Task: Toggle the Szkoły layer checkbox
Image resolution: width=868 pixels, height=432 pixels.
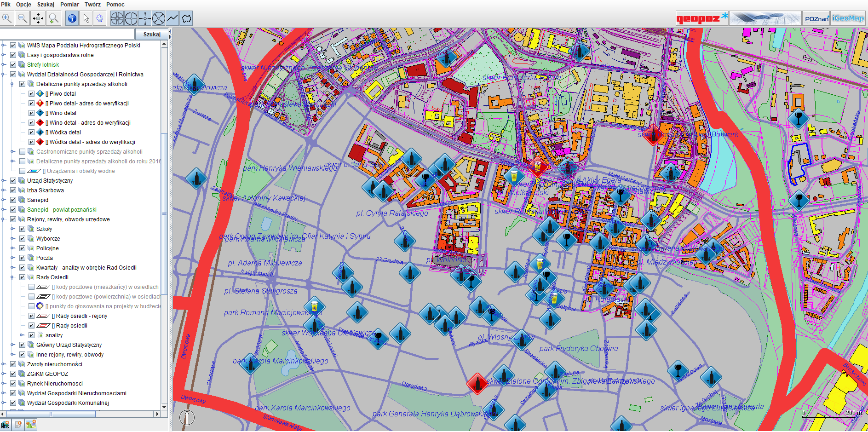Action: tap(22, 229)
